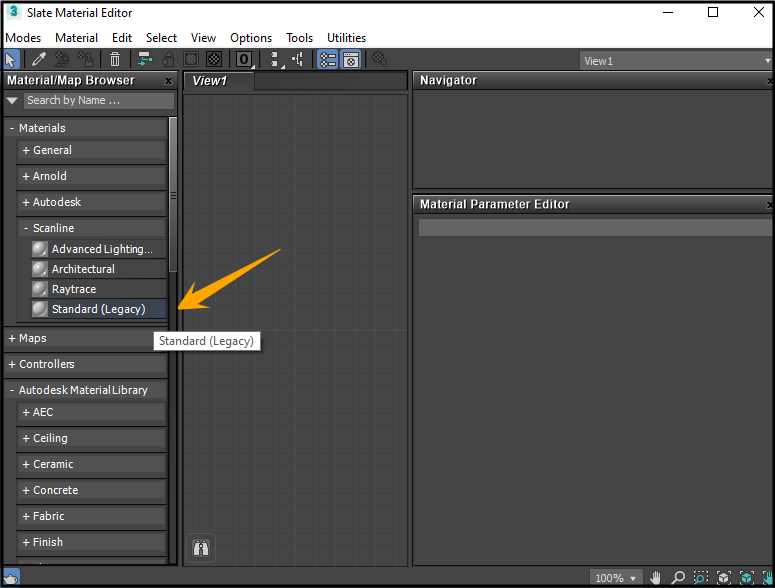Select the Zoom magnifier tool
The image size is (775, 588).
point(678,577)
